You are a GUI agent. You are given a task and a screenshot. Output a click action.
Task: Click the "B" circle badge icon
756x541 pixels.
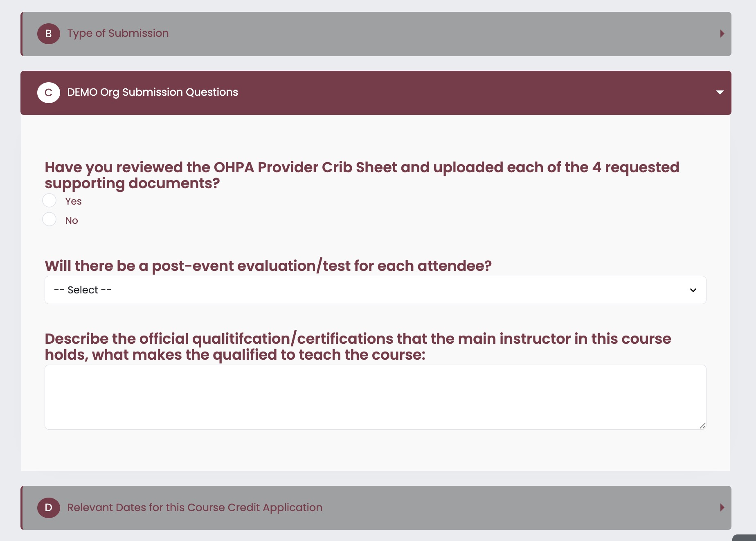coord(48,34)
